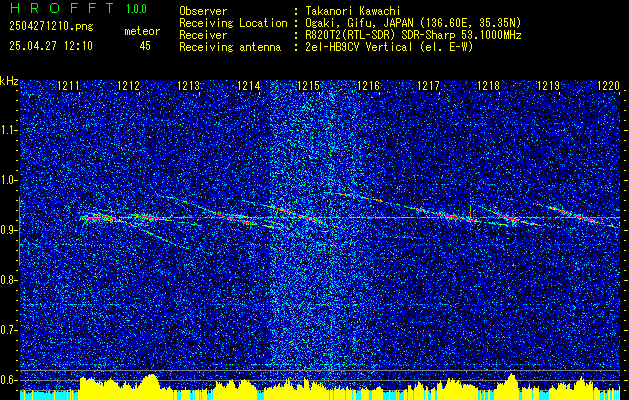Click time marker 1211
Screen dimensions: 629x400
[68, 86]
